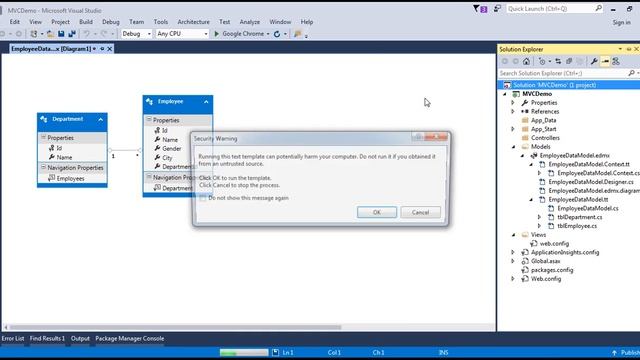The width and height of the screenshot is (640, 360).
Task: Click the Save icon in the toolbar
Action: coord(61,34)
